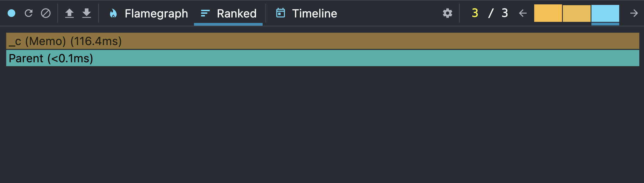The height and width of the screenshot is (183, 644).
Task: Go to previous commit with left arrow
Action: click(523, 13)
